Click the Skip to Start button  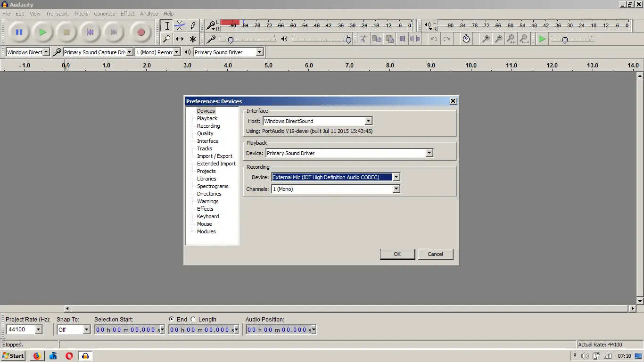[90, 33]
